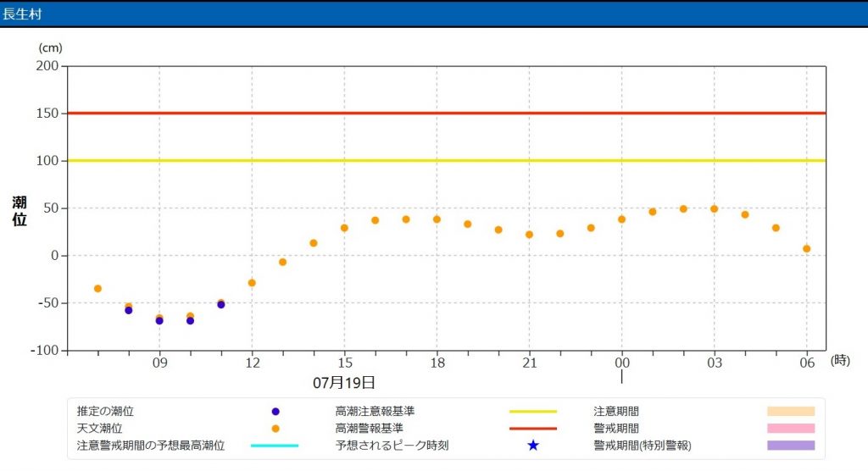The image size is (868, 471).
Task: Click the orange tide point at 00 hours
Action: 621,219
